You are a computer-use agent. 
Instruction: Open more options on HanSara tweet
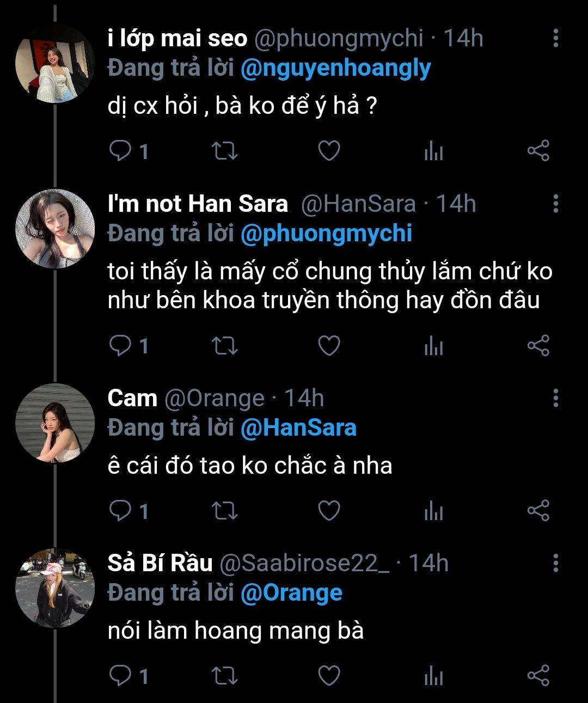tap(555, 204)
